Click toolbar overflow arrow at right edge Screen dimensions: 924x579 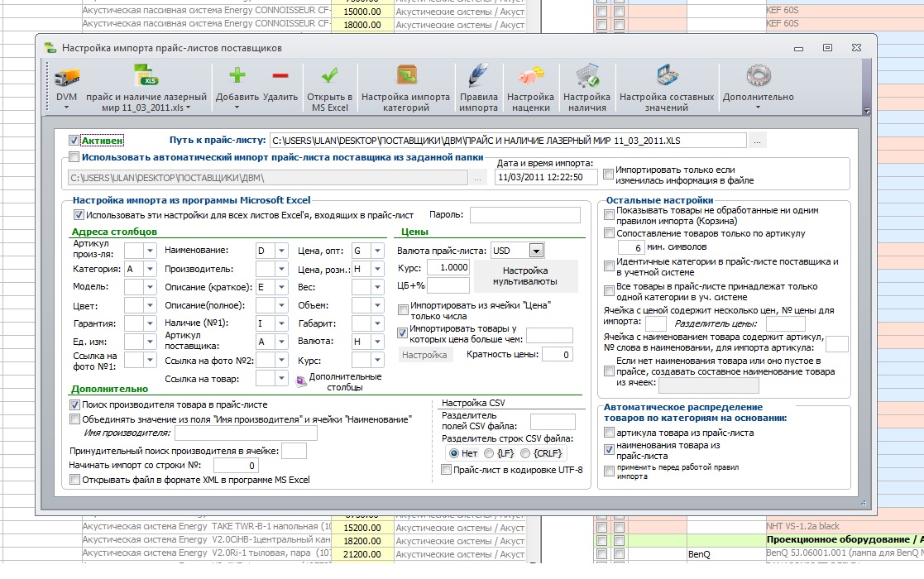(866, 110)
